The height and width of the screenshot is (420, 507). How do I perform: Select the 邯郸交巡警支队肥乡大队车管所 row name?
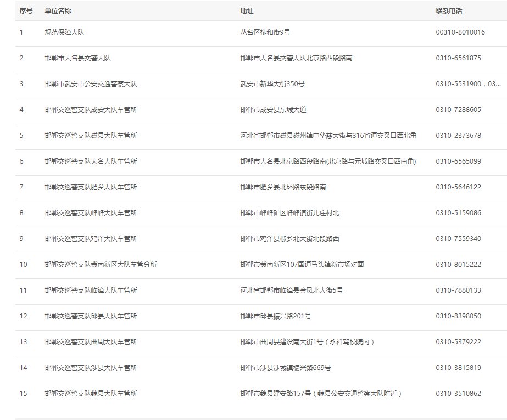coord(91,187)
